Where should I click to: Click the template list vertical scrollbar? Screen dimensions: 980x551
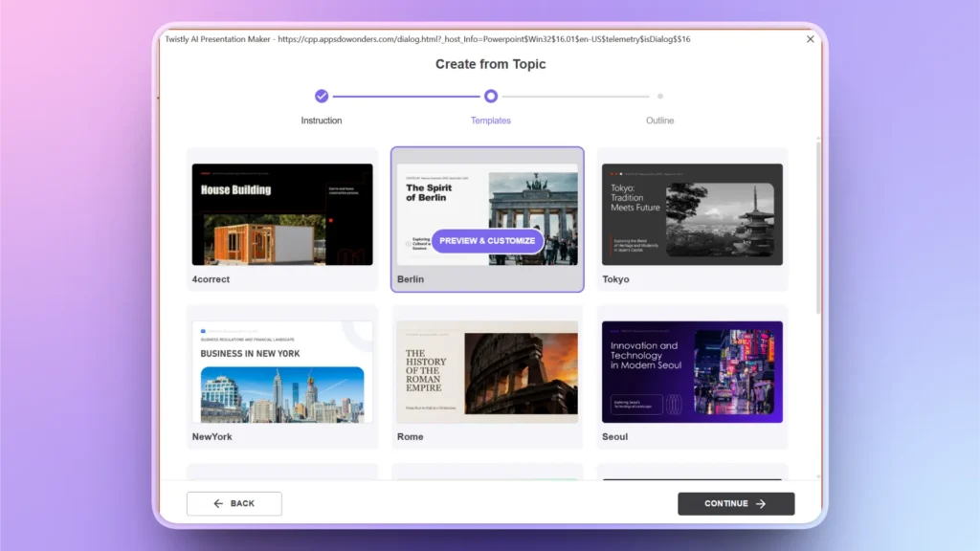pyautogui.click(x=818, y=228)
